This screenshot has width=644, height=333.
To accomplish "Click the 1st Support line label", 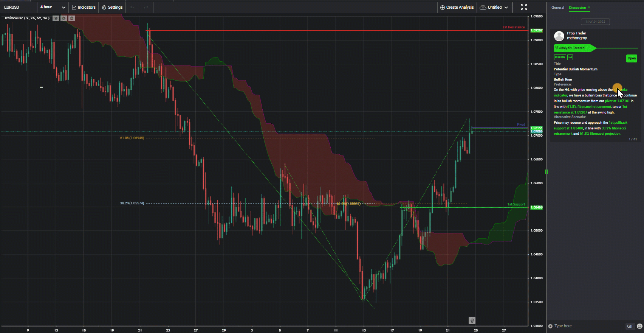I will tap(516, 204).
